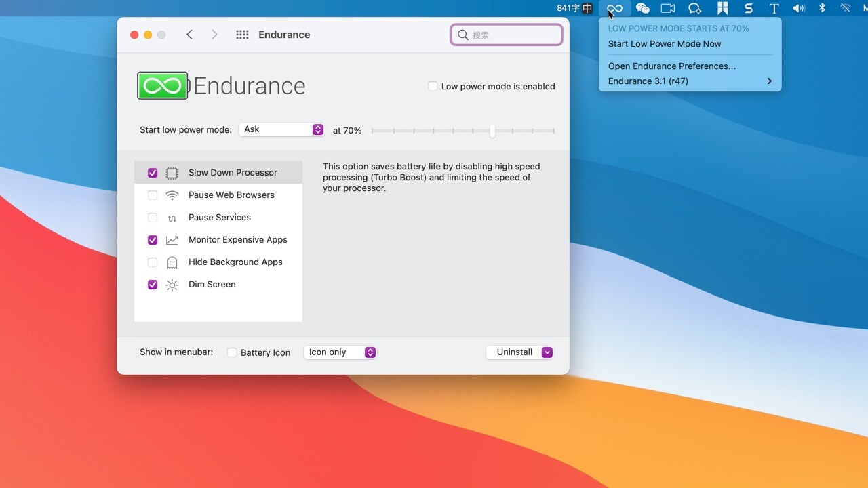Expand the Endurance 3.1 (r47) submenu
The image size is (868, 488).
click(x=690, y=81)
